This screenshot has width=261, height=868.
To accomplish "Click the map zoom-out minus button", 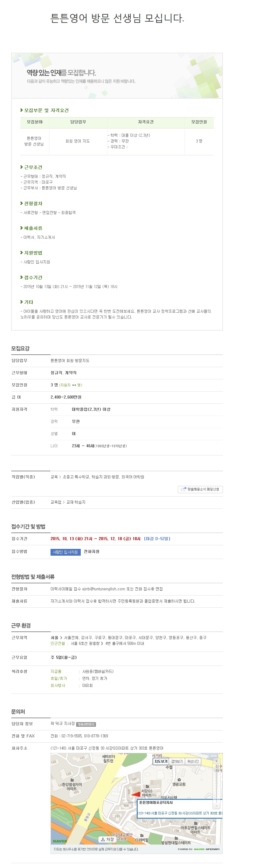I will (216, 806).
